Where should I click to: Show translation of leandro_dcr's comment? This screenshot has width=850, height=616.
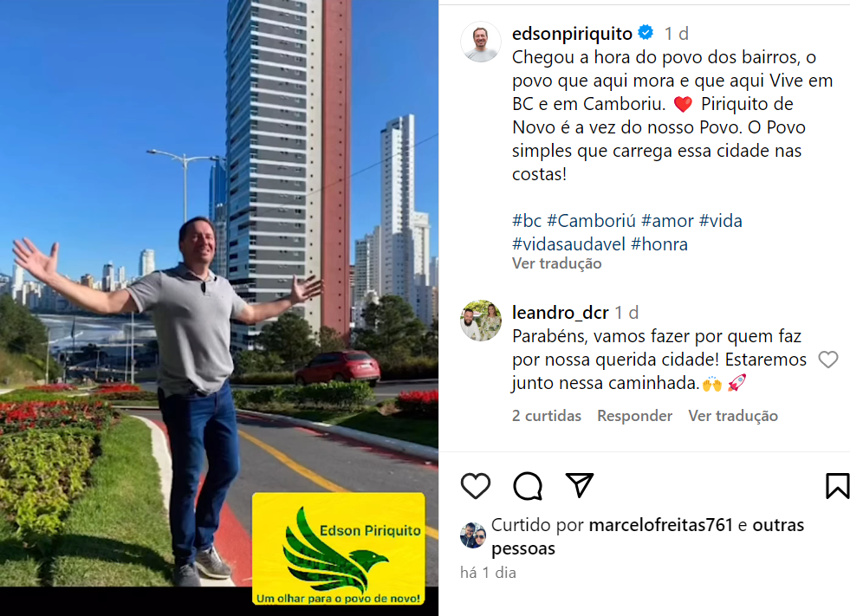(x=733, y=416)
